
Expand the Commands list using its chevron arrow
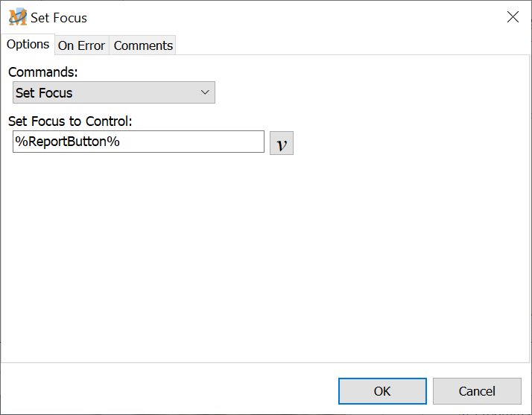[x=206, y=93]
